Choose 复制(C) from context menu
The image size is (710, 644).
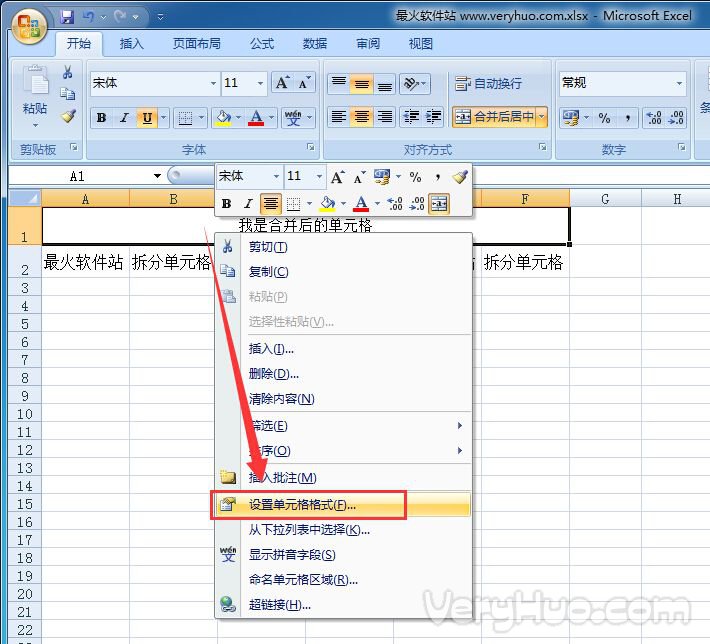pyautogui.click(x=343, y=272)
